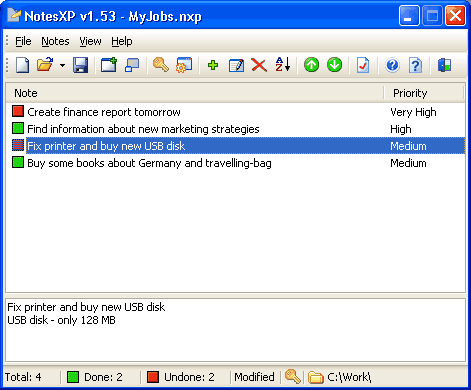Image resolution: width=471 pixels, height=390 pixels.
Task: Toggle status box of Fix printer note
Action: 18,145
